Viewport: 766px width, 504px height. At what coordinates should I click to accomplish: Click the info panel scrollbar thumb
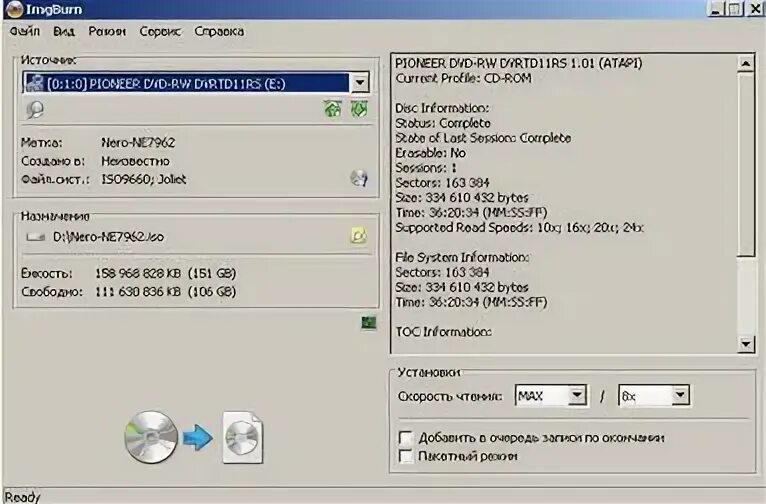point(745,165)
